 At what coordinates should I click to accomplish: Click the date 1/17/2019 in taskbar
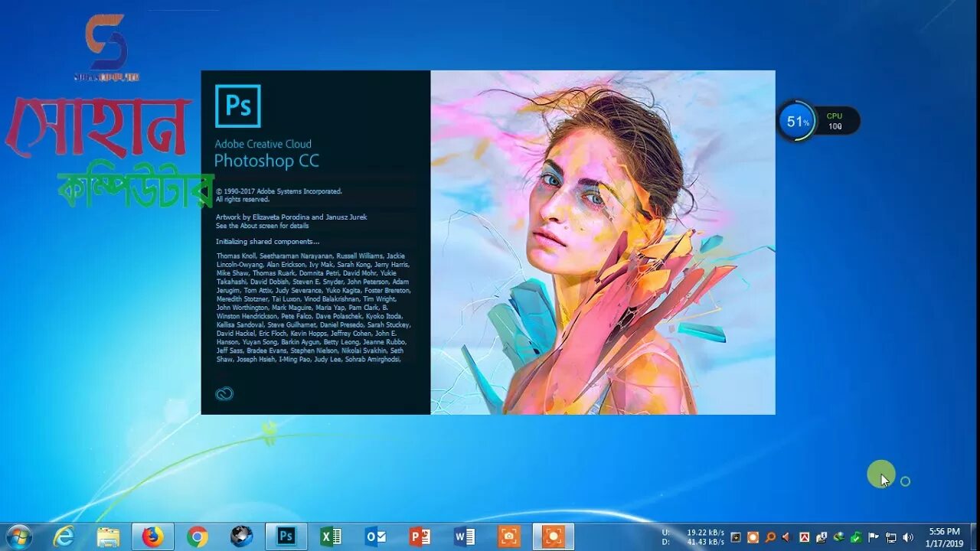click(x=944, y=543)
